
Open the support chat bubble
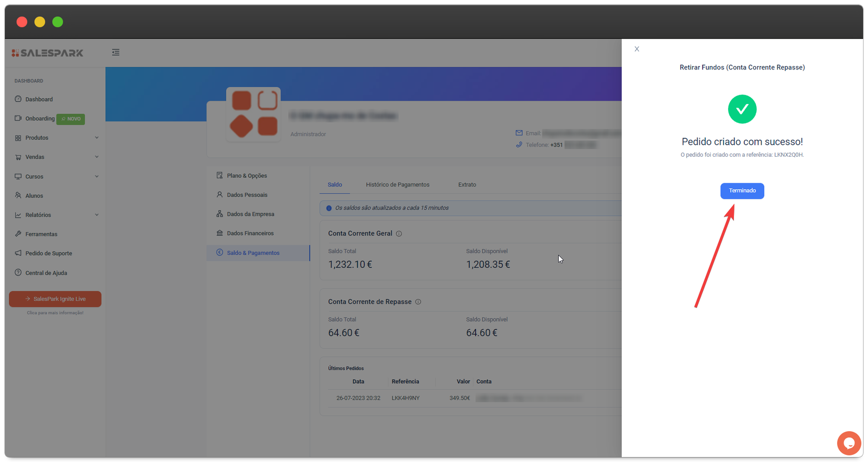tap(849, 443)
